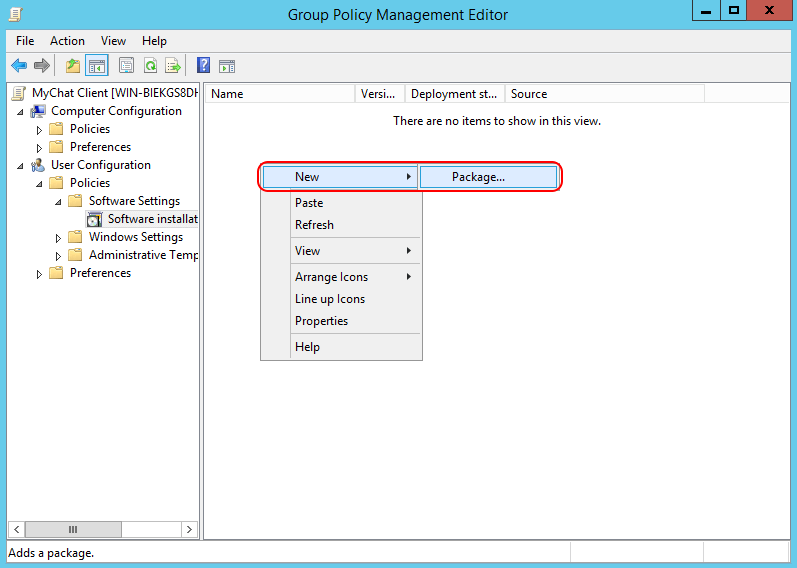Image resolution: width=797 pixels, height=568 pixels.
Task: Click the Up one level folder icon
Action: click(72, 66)
